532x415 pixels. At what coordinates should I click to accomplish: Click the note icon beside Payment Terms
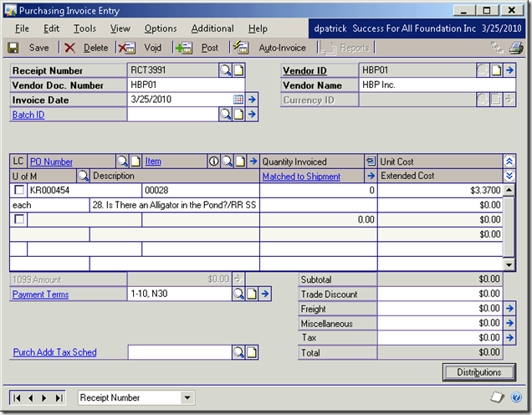[252, 294]
